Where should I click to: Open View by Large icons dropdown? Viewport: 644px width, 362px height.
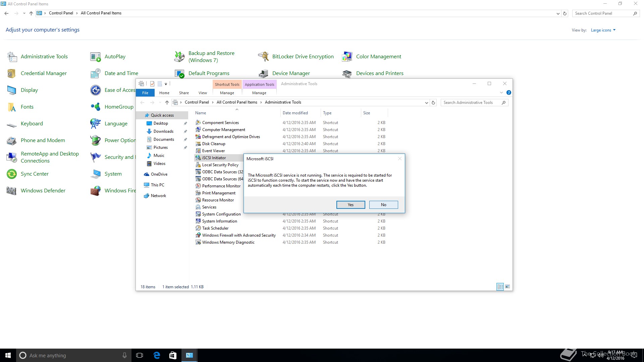(603, 30)
